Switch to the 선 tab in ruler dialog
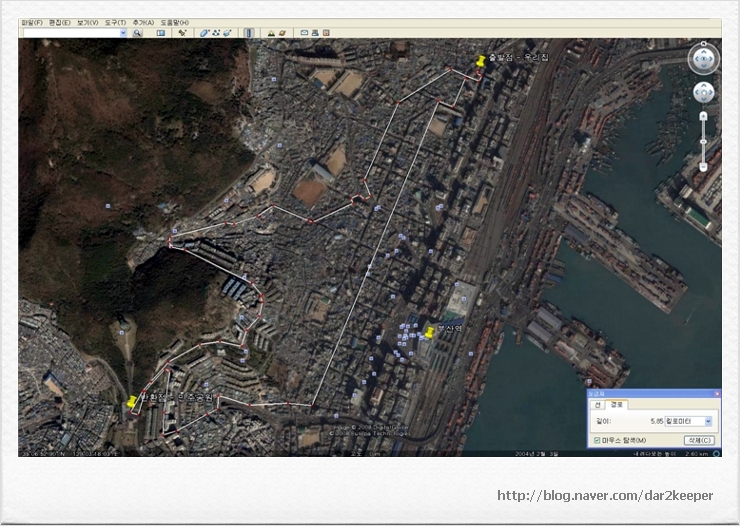Screen dimensions: 740x526 (597, 405)
